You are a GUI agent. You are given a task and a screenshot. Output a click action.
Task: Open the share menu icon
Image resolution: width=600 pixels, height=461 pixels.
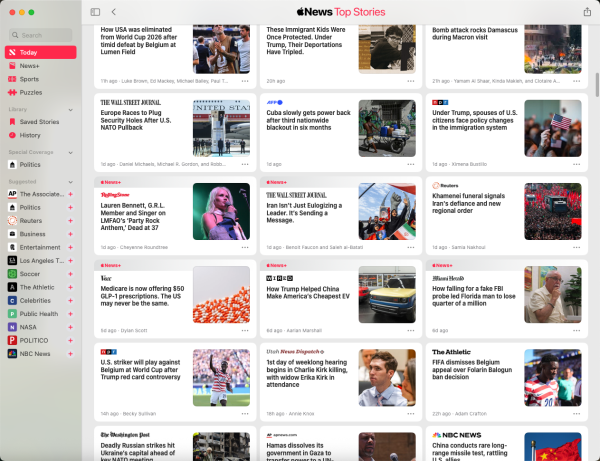pyautogui.click(x=587, y=12)
